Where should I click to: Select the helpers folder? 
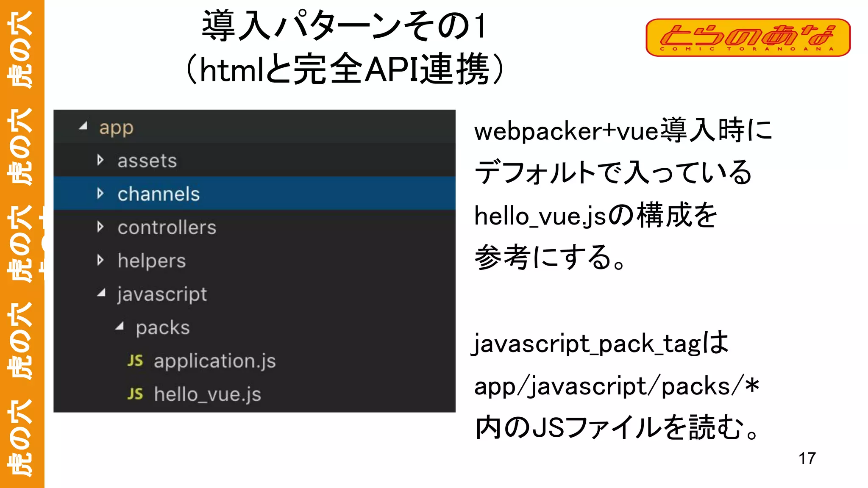coord(152,261)
